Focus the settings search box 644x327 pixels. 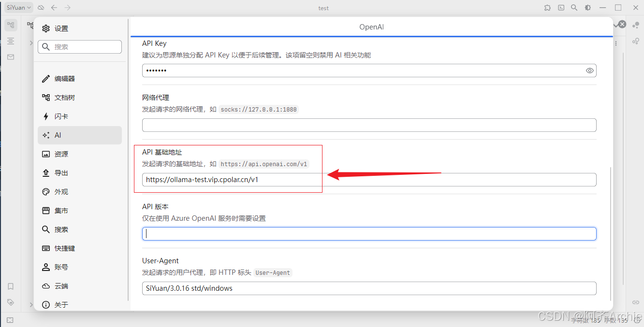coord(80,47)
